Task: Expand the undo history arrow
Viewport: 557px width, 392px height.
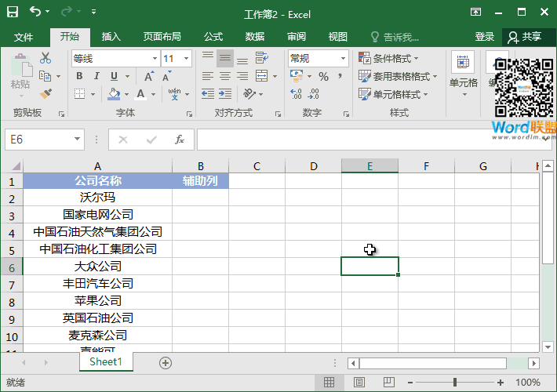Action: click(x=48, y=12)
